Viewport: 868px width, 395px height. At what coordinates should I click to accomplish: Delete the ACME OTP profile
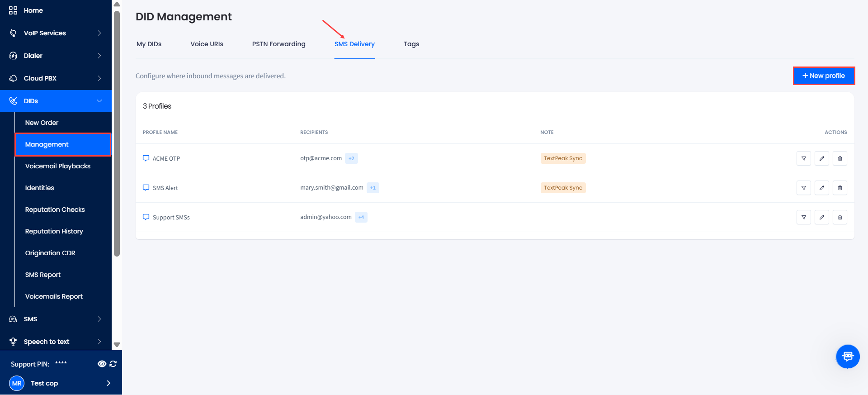(x=840, y=158)
